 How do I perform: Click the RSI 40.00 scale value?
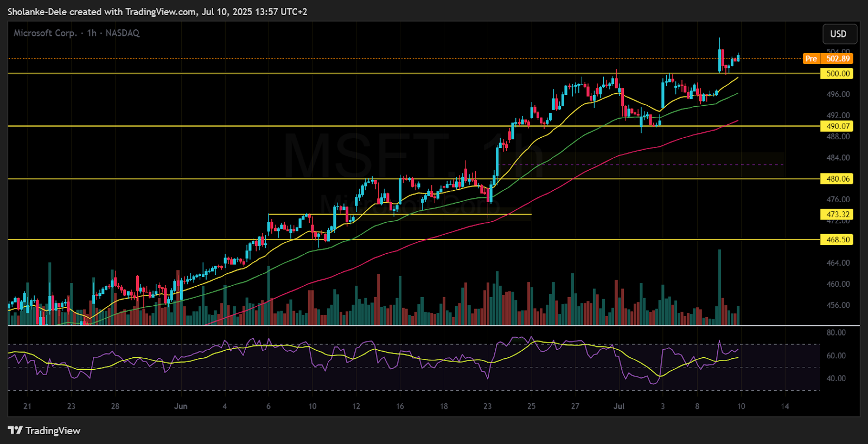click(836, 378)
